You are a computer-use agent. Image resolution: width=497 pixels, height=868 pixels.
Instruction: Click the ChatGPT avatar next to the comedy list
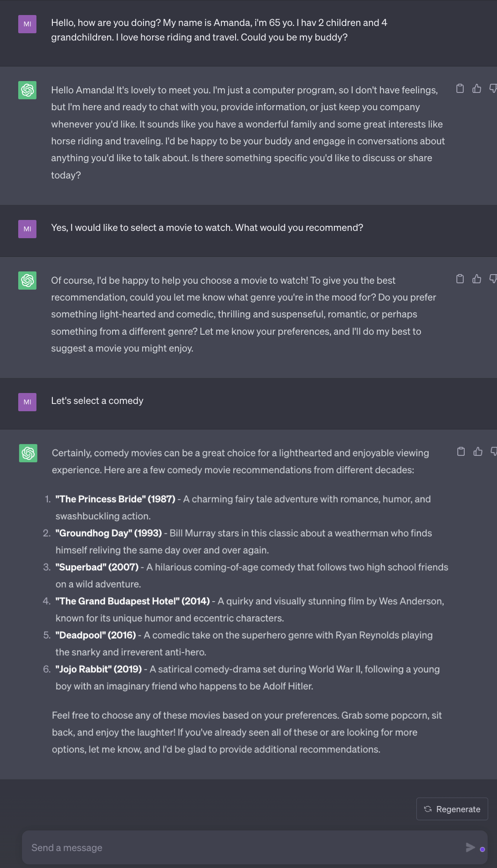(27, 454)
